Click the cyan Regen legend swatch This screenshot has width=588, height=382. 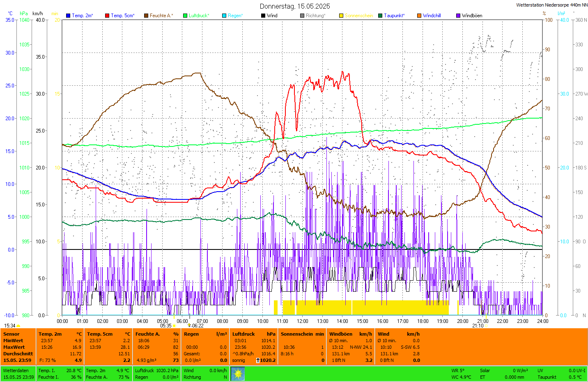coord(224,16)
